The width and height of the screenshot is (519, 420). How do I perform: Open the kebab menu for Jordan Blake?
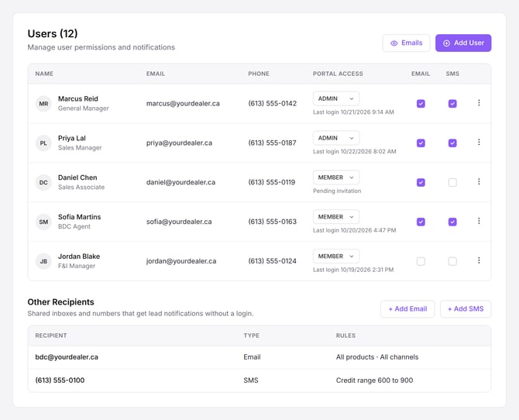click(479, 260)
